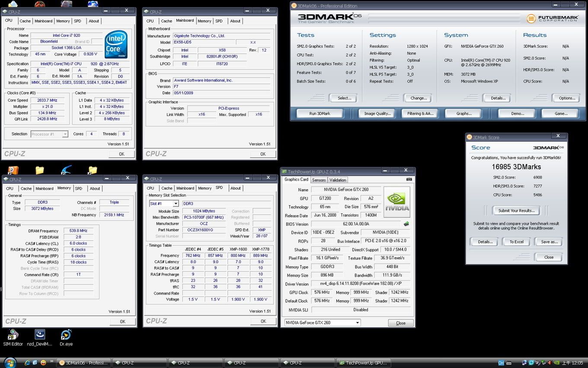This screenshot has height=368, width=588.
Task: Click the PC3-10700F (667 MHz) Max Bandwidth value
Action: [x=203, y=217]
